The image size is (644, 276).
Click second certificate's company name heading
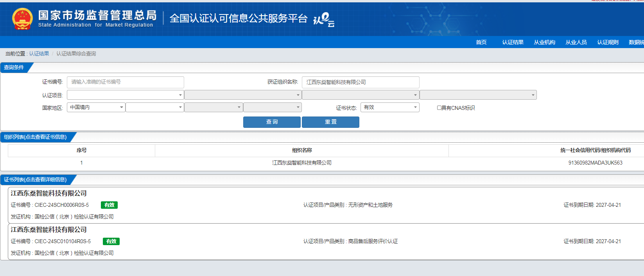48,229
